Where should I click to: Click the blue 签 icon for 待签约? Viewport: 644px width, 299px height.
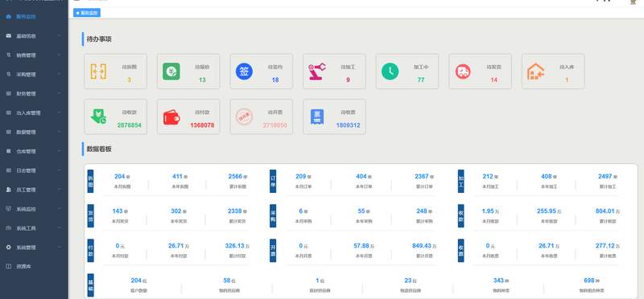(x=244, y=72)
